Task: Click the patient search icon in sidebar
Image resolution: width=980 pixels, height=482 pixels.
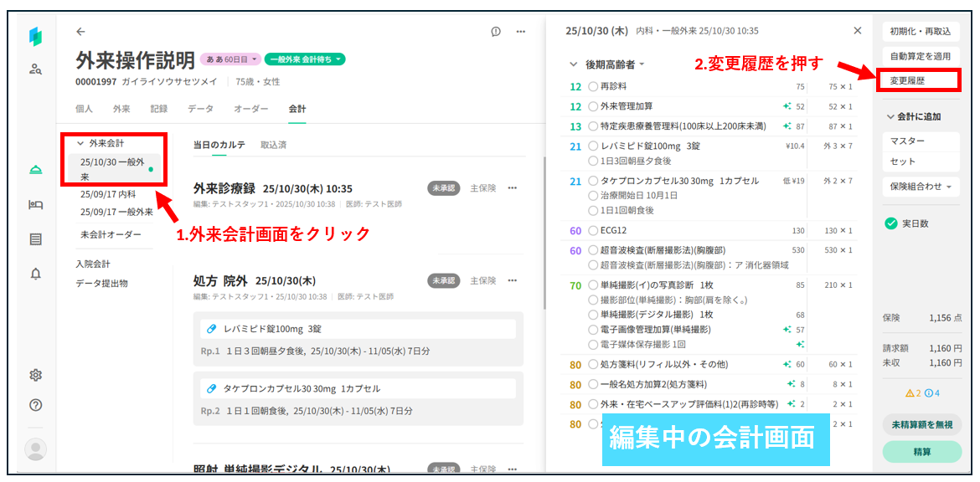Action: (35, 69)
